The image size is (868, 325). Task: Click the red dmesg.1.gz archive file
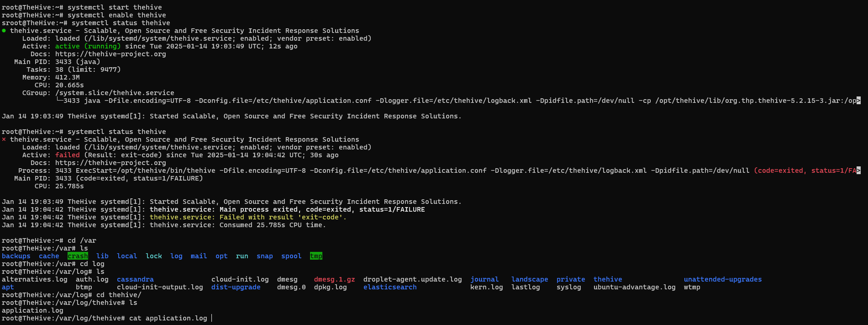point(334,279)
